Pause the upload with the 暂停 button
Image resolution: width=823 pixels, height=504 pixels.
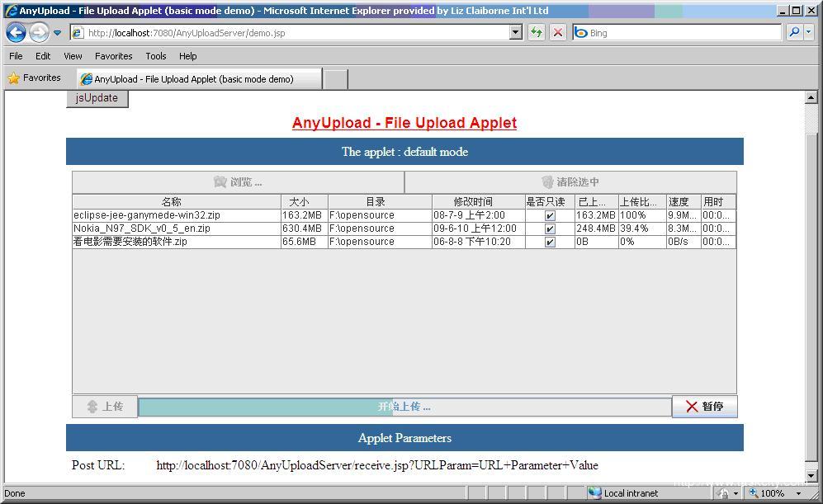coord(704,407)
